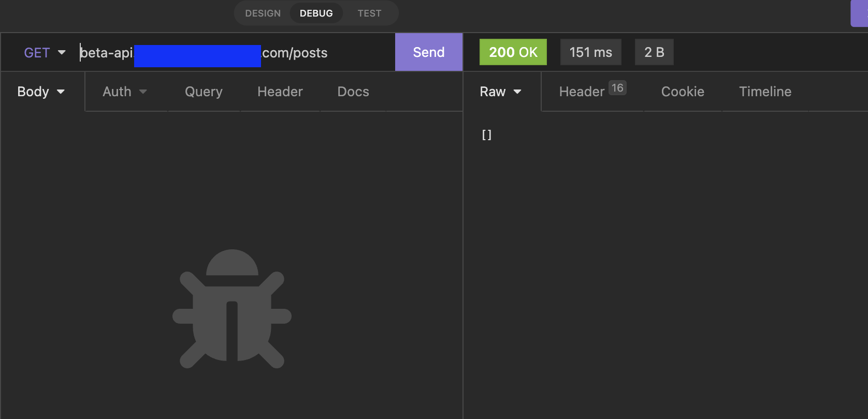Open the Raw response view dropdown
This screenshot has width=868, height=419.
click(x=500, y=92)
